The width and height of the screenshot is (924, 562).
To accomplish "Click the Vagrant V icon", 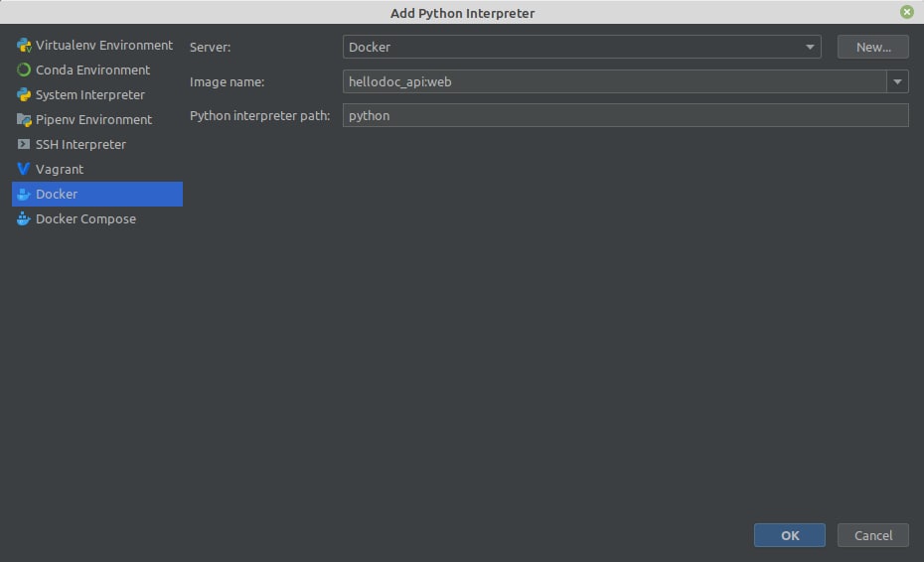I will [x=24, y=169].
